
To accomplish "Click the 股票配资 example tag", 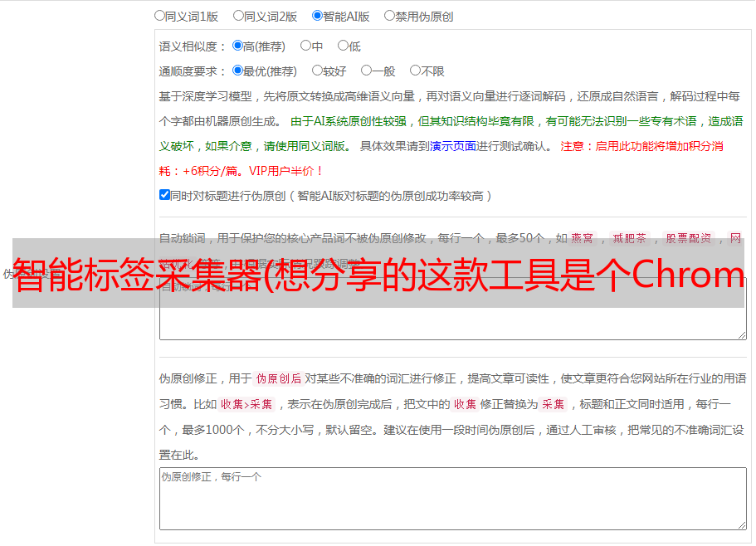I will click(x=689, y=238).
